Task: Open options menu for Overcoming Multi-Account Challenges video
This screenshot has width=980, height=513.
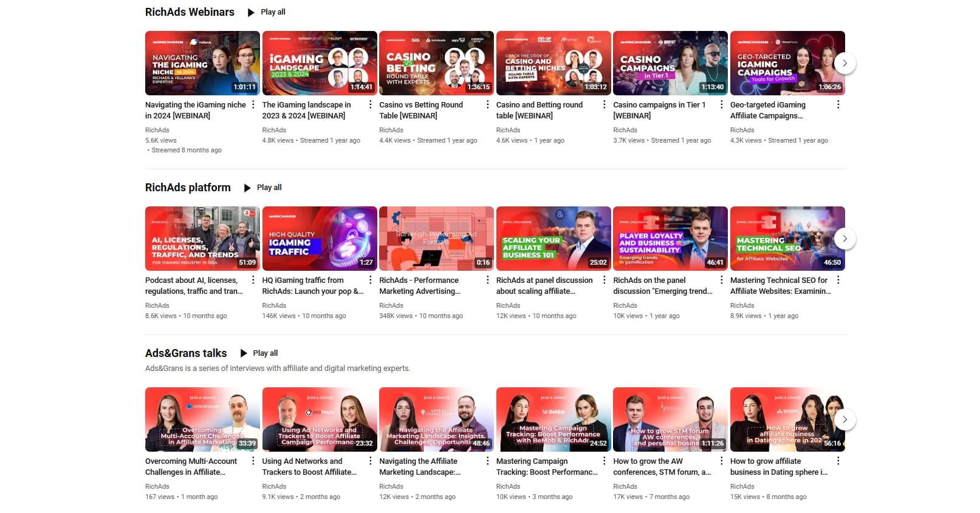Action: [253, 461]
